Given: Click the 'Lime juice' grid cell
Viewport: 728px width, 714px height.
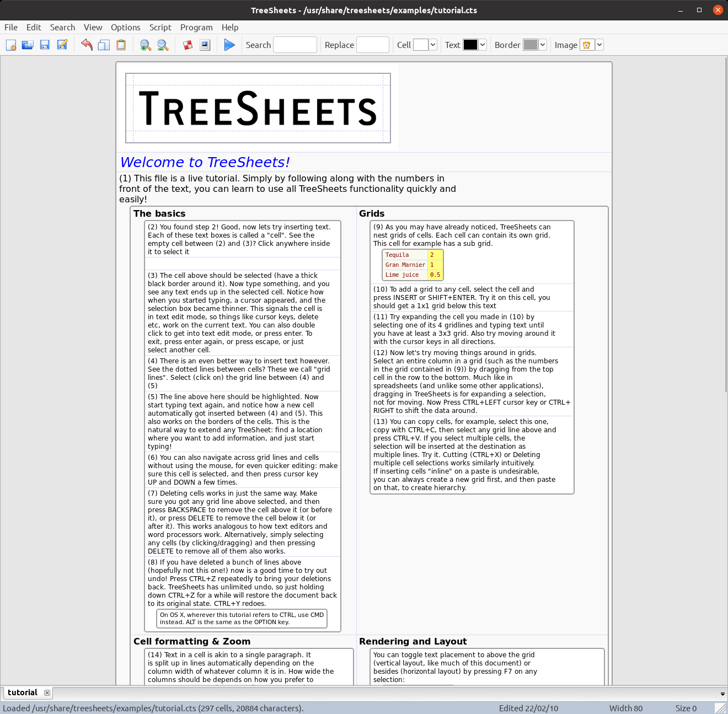Looking at the screenshot, I should point(405,275).
